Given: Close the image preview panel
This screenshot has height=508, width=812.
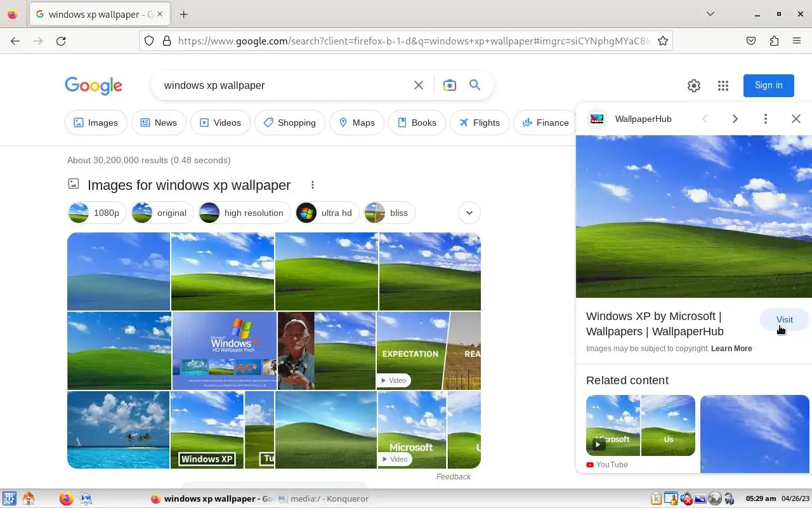Looking at the screenshot, I should pyautogui.click(x=796, y=119).
